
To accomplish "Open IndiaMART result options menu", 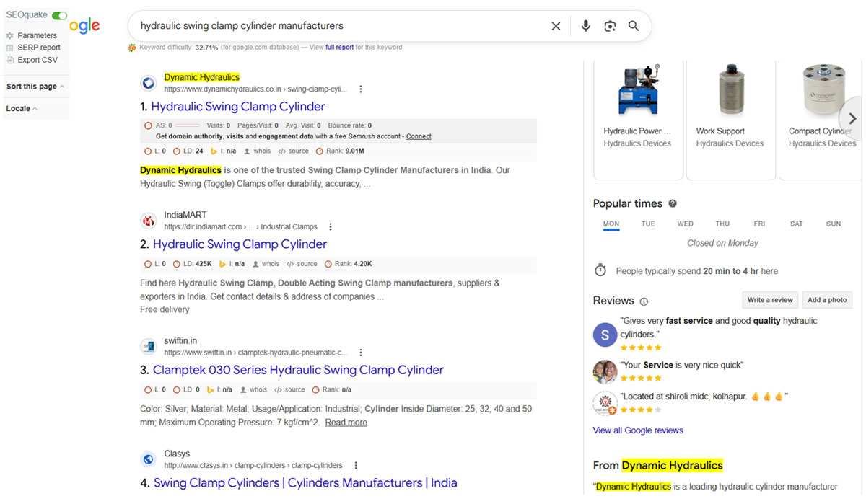I will [x=331, y=226].
